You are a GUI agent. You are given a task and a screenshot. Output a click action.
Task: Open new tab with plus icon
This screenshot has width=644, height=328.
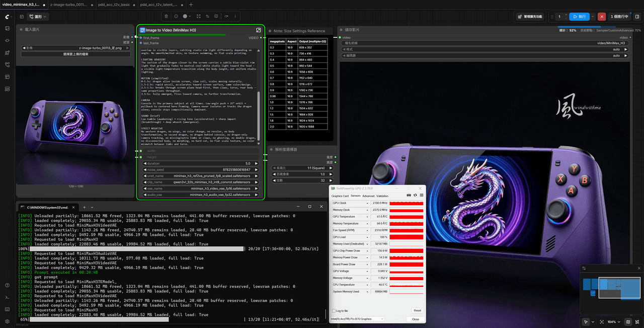(x=191, y=5)
